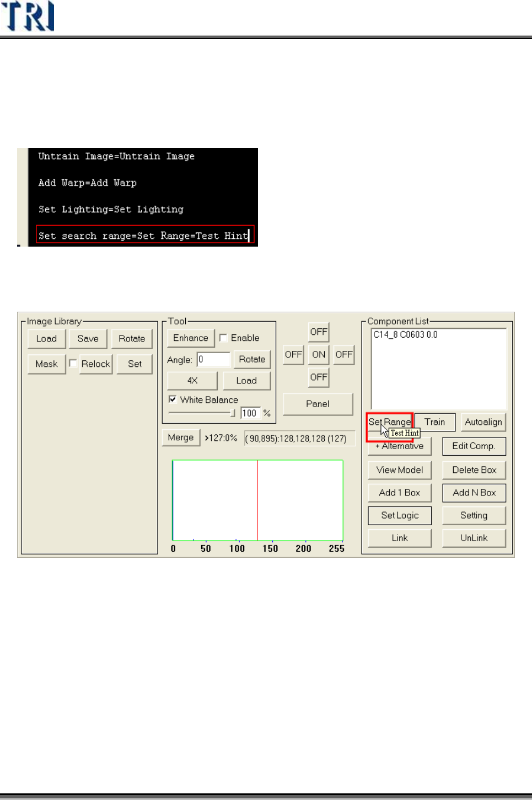Image resolution: width=532 pixels, height=800 pixels.
Task: Click the Link button
Action: coord(400,538)
